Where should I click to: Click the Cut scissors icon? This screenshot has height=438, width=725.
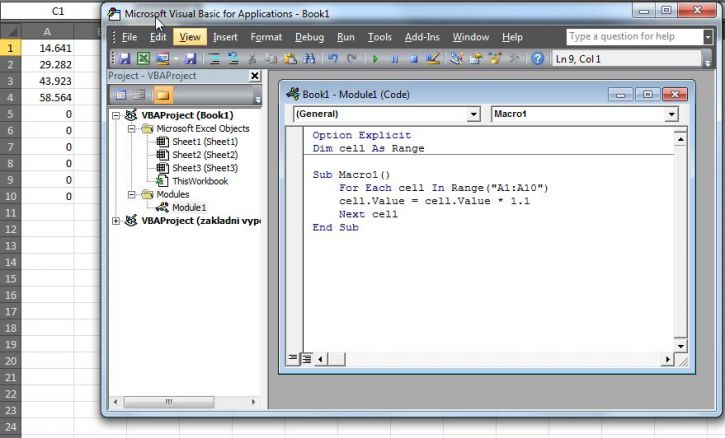(x=252, y=59)
